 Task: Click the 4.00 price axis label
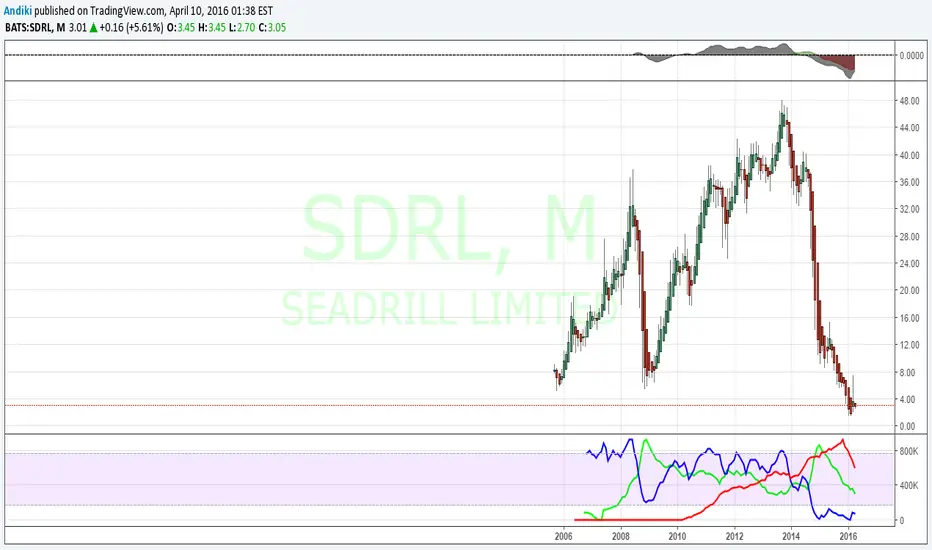908,400
